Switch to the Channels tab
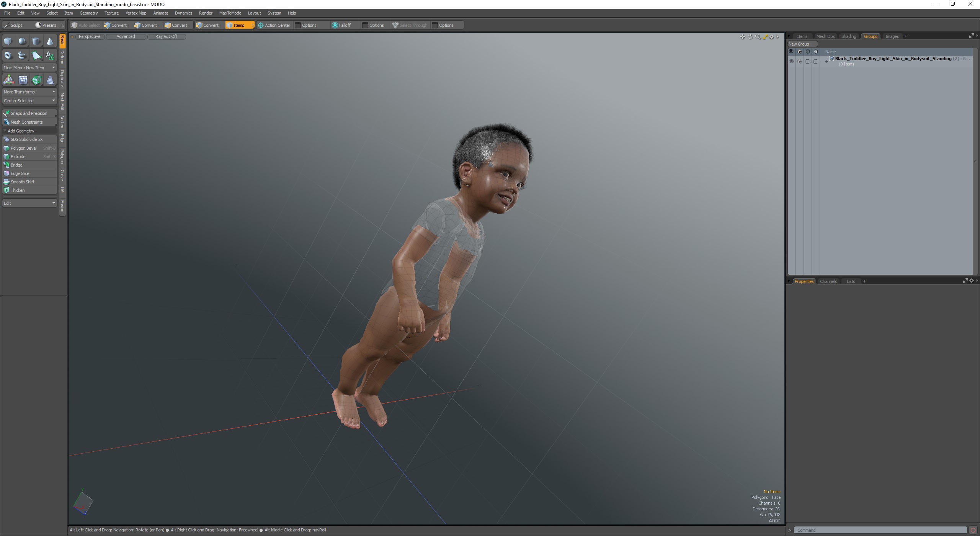980x536 pixels. pos(828,281)
